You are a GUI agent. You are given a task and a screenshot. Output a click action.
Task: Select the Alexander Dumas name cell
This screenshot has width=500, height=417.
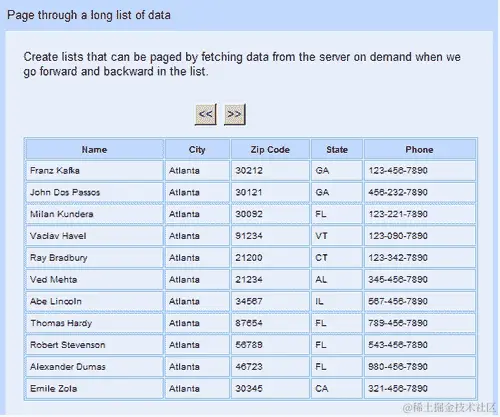[95, 367]
